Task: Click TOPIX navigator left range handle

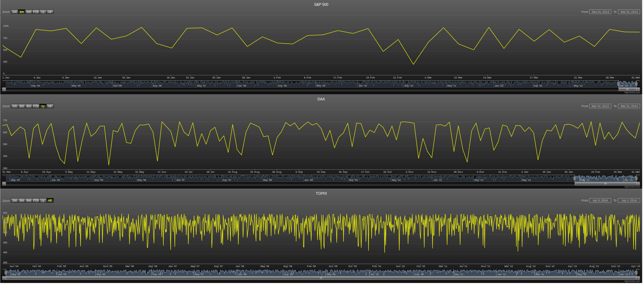Action: pyautogui.click(x=5, y=273)
